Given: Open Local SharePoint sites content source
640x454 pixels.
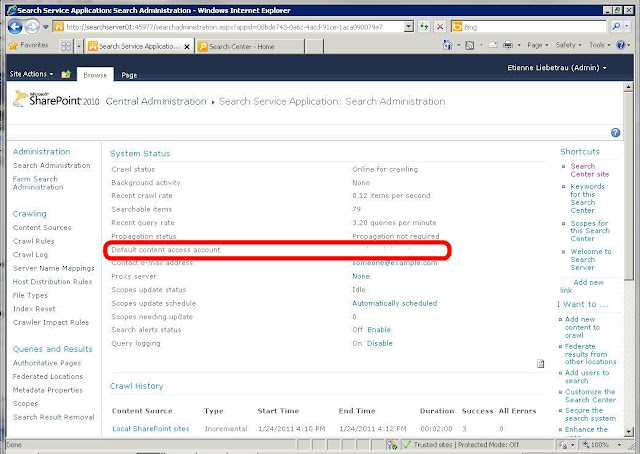Looking at the screenshot, I should [151, 429].
